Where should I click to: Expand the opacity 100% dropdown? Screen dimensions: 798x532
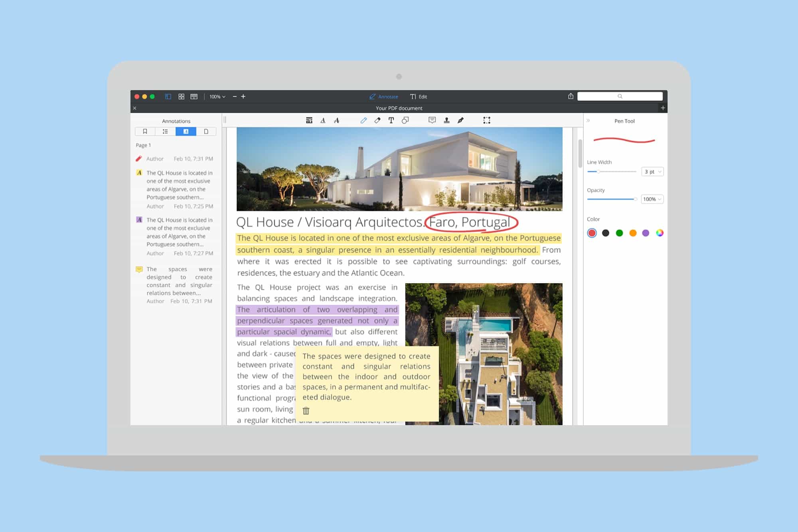point(652,199)
